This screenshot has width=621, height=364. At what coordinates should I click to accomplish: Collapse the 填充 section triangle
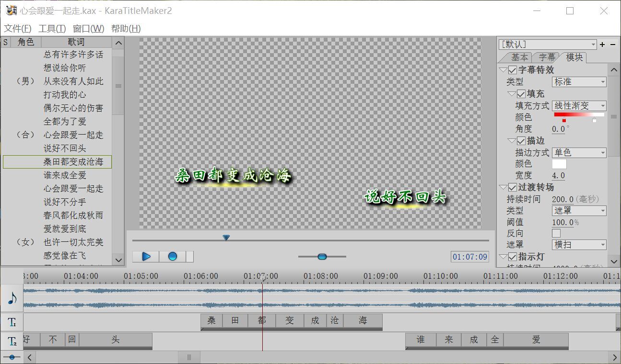point(512,94)
